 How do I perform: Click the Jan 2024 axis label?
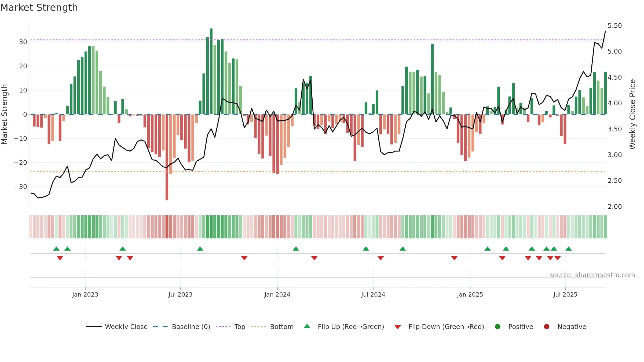[x=277, y=294]
